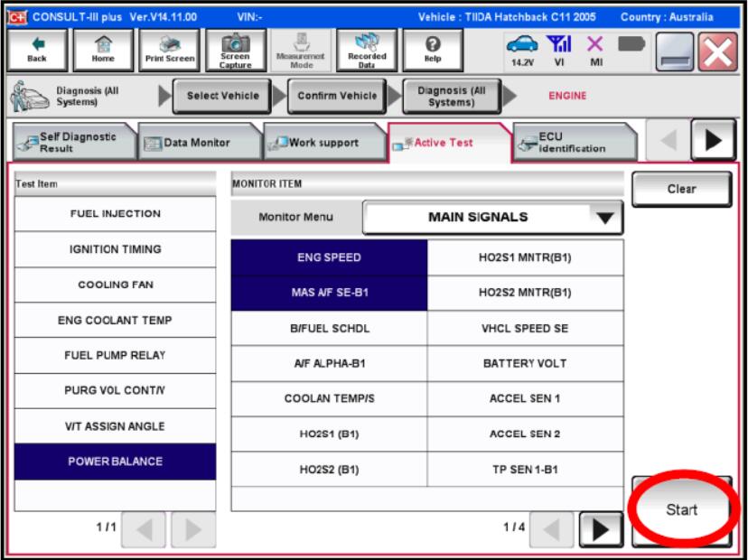Viewport: 748px width, 560px height.
Task: Previous page arrow under Test Item list
Action: [x=144, y=529]
